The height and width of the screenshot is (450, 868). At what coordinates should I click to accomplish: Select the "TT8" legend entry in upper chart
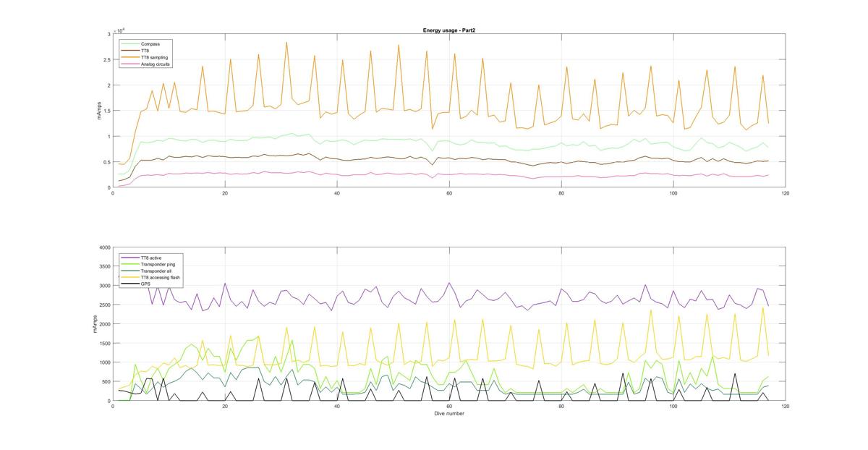click(145, 51)
